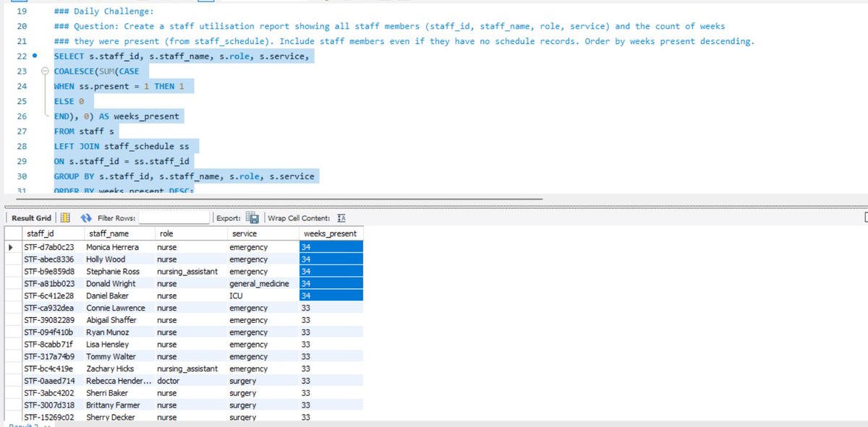Click the Result Grid view icon
This screenshot has width=868, height=427.
64,217
